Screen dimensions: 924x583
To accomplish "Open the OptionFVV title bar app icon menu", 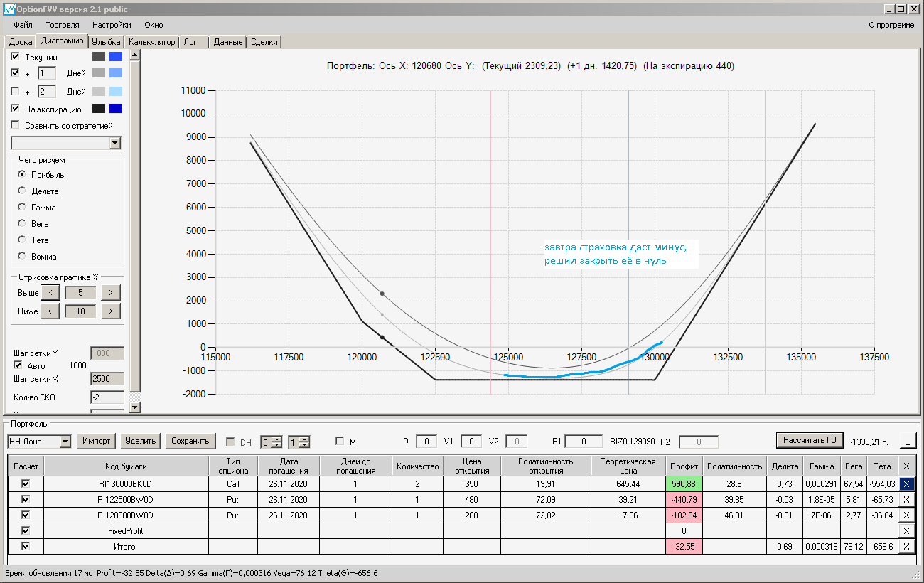I will (9, 9).
